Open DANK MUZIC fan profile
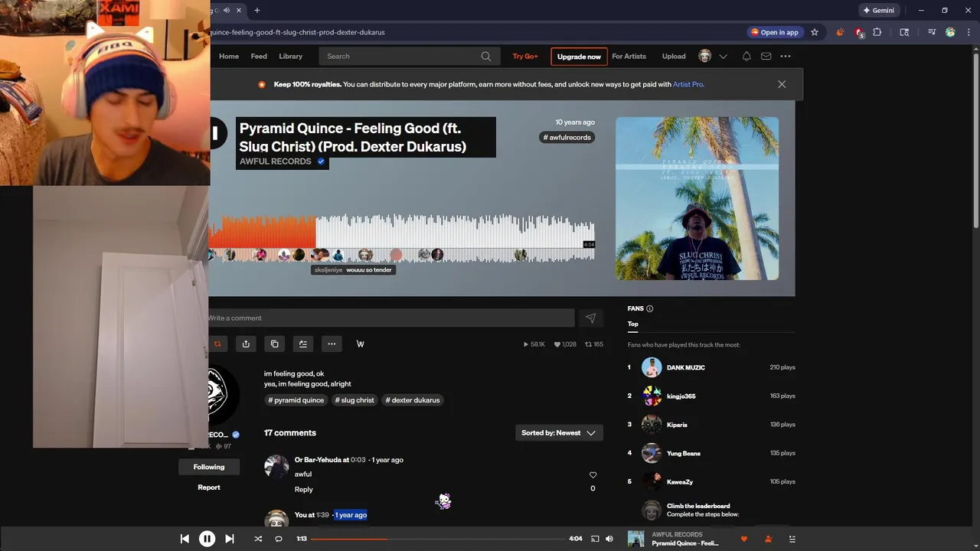This screenshot has height=551, width=980. tap(685, 367)
